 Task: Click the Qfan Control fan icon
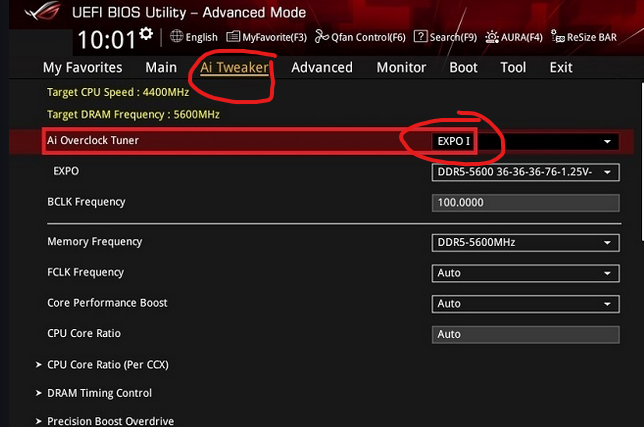click(x=322, y=37)
